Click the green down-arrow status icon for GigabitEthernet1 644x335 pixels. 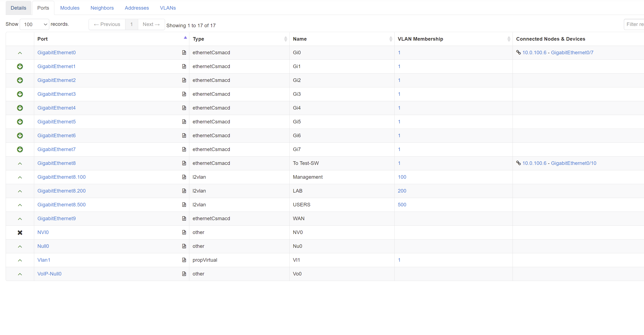click(x=20, y=66)
